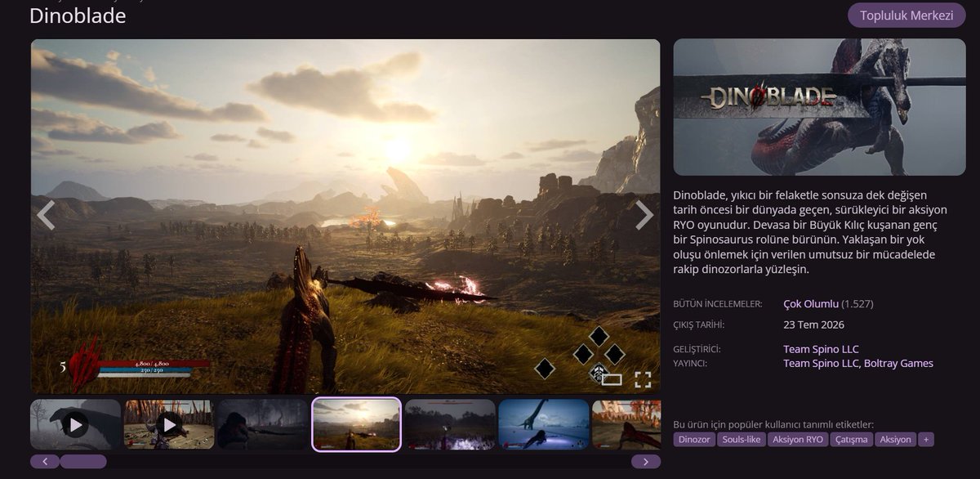Select the Çatışma tag
The width and height of the screenshot is (980, 479).
[851, 440]
